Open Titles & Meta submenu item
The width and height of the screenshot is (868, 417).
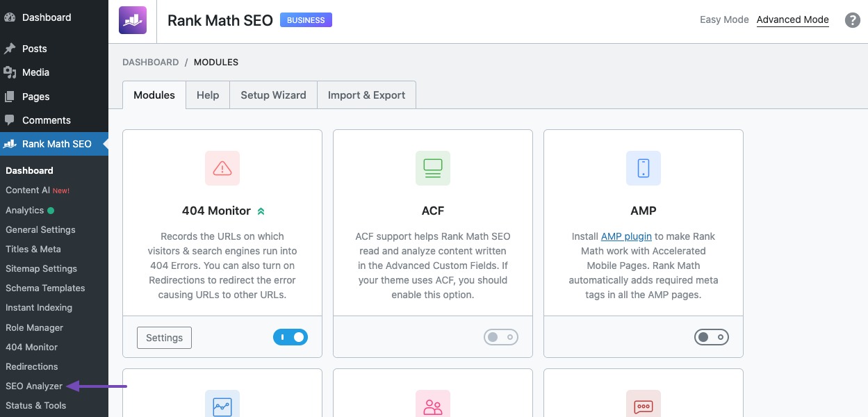coord(33,249)
